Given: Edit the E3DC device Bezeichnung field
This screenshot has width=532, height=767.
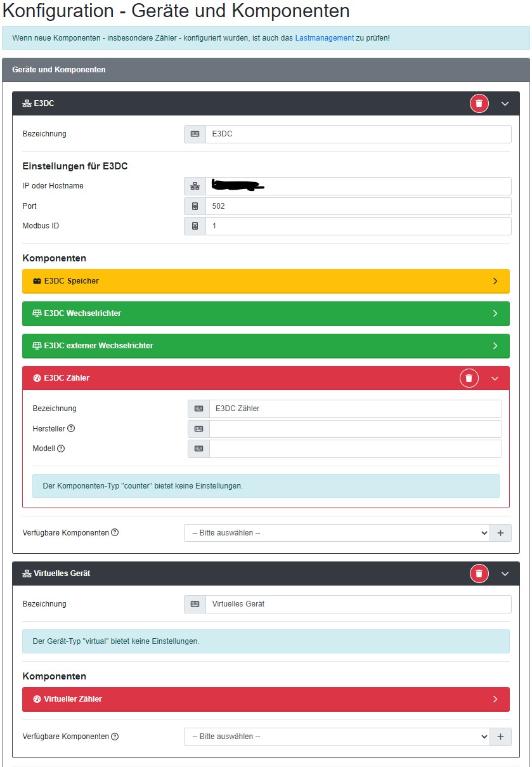Looking at the screenshot, I should 358,134.
